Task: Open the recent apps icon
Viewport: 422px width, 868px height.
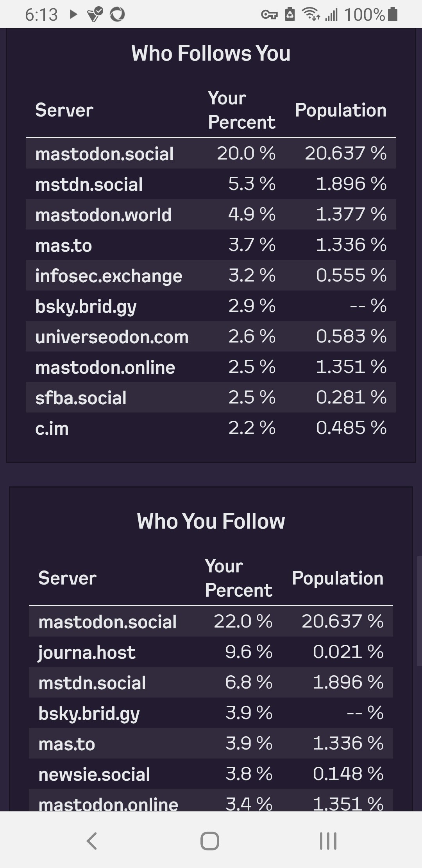Action: coord(328,841)
